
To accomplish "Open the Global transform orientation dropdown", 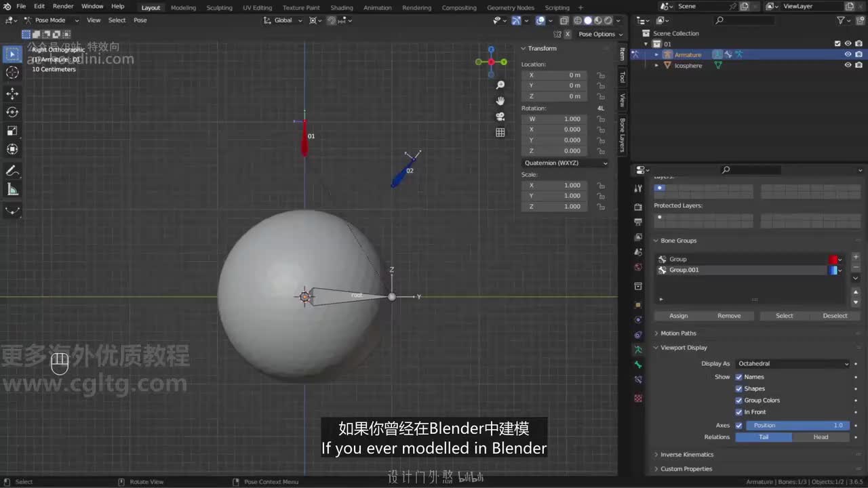I will coord(283,20).
